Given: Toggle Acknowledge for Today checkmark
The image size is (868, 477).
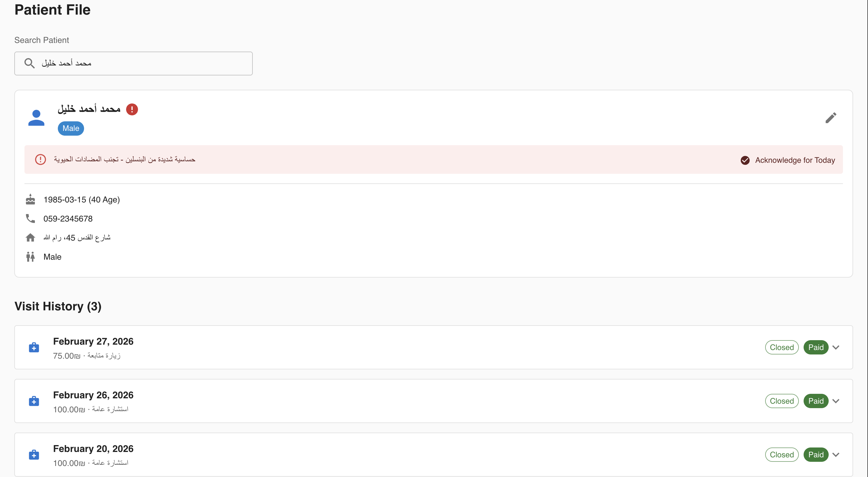Looking at the screenshot, I should pos(745,160).
